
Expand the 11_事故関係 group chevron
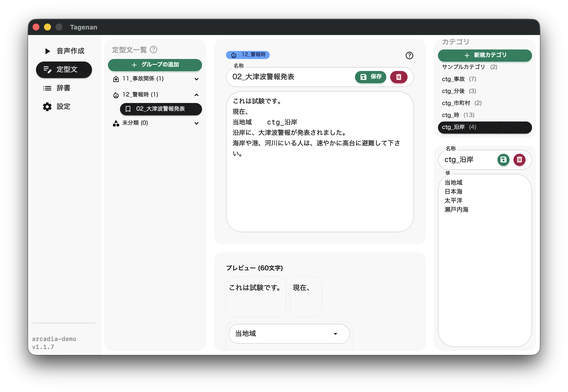tap(196, 79)
